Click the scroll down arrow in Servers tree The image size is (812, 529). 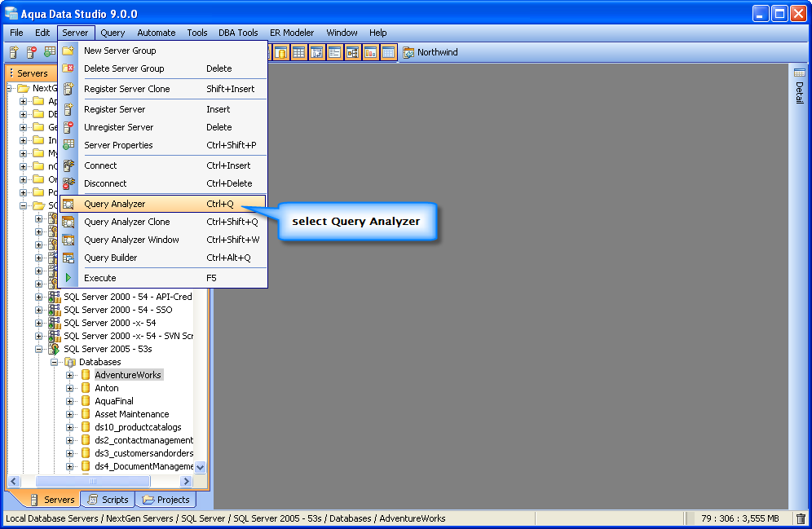[200, 467]
